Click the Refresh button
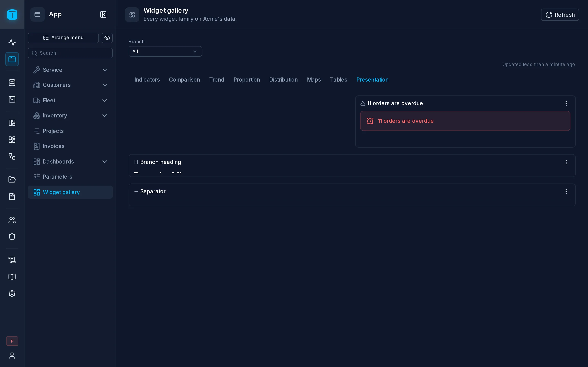The height and width of the screenshot is (367, 588). (560, 15)
